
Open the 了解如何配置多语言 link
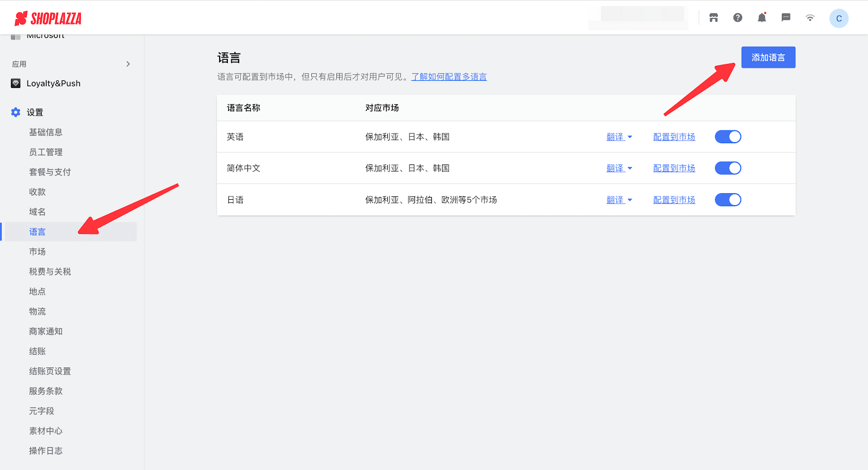click(x=449, y=77)
